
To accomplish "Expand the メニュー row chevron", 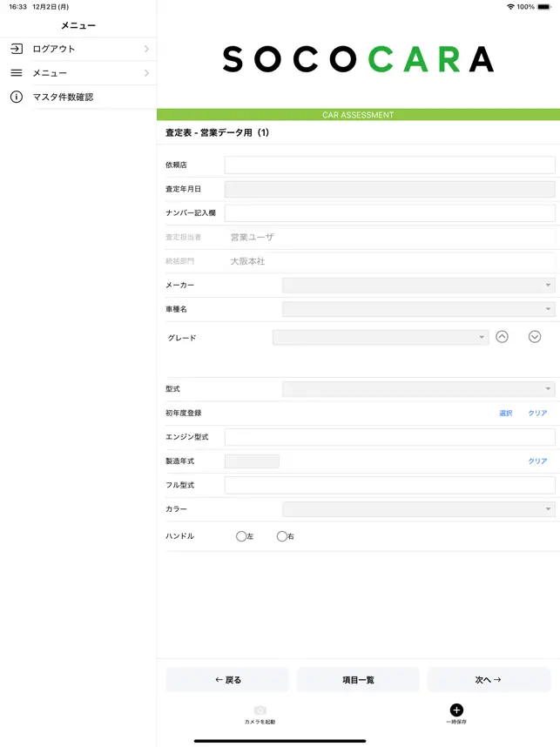I will point(146,73).
